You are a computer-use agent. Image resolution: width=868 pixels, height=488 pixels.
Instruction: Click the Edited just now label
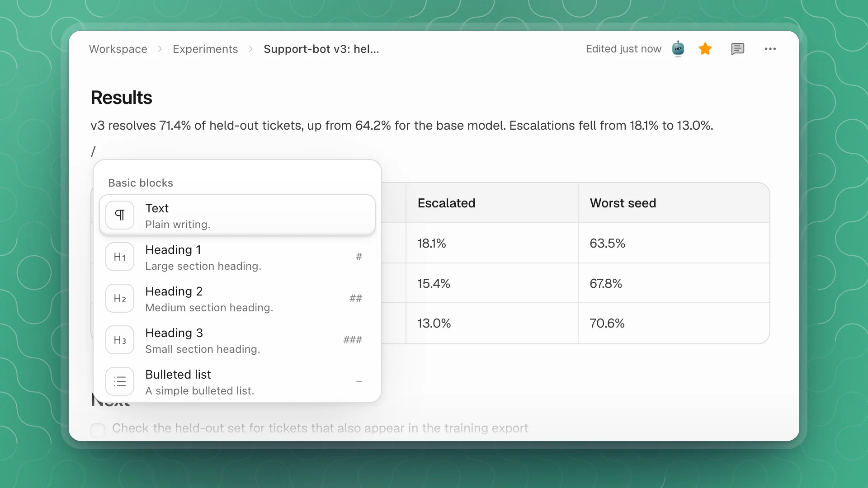coord(623,49)
